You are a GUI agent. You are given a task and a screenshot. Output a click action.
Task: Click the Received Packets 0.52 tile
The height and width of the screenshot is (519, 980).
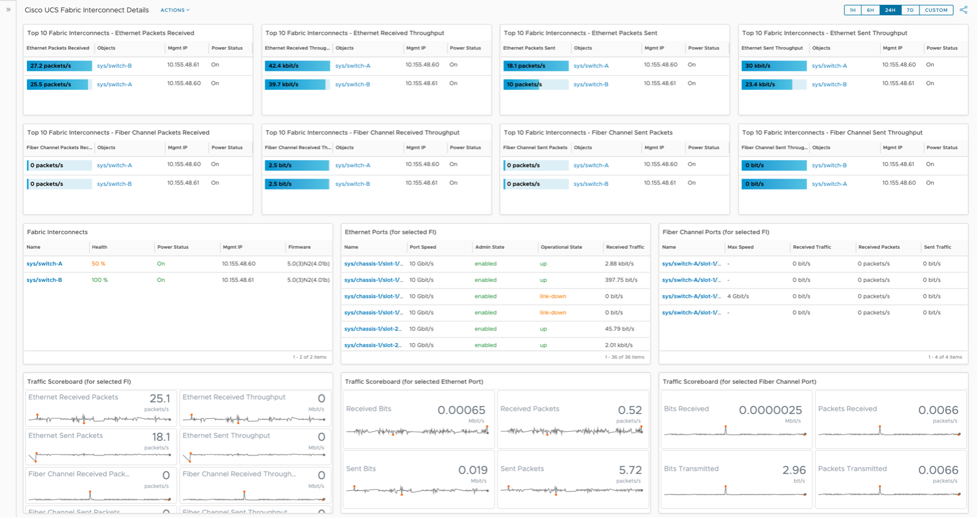[572, 420]
